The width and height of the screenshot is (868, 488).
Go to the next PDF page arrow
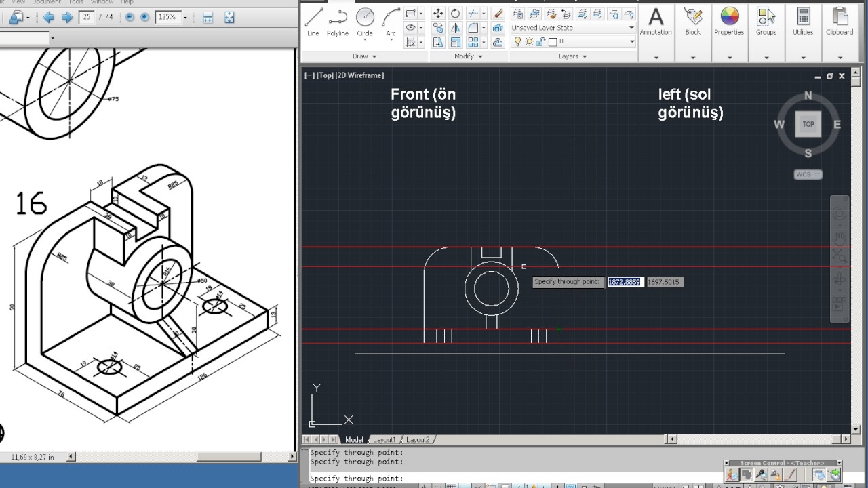click(x=66, y=18)
